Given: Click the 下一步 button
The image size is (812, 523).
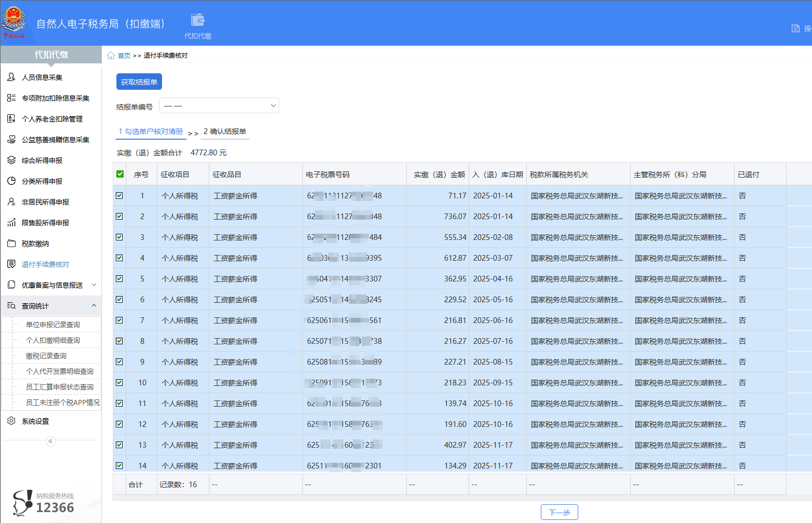Looking at the screenshot, I should (x=560, y=512).
